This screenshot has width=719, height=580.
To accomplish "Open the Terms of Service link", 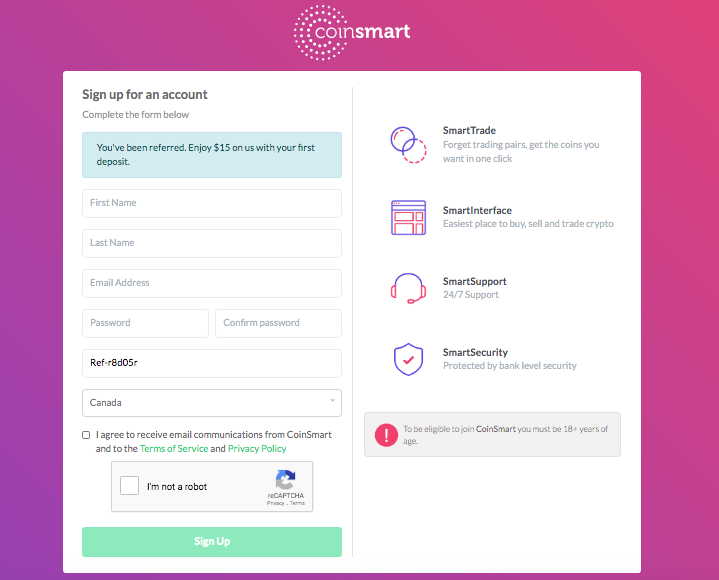I will (174, 448).
